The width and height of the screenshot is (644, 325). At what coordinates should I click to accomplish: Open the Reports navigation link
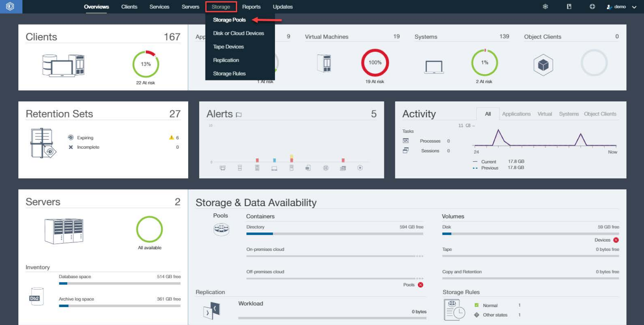click(x=251, y=7)
